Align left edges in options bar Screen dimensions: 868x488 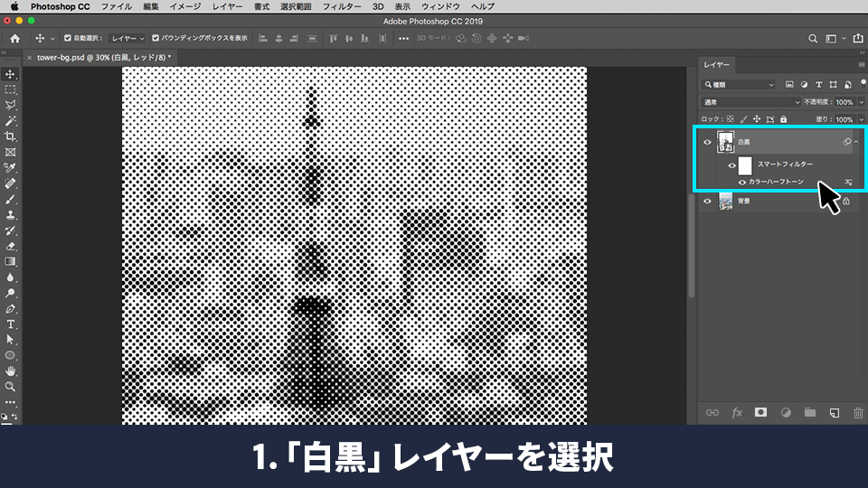(x=263, y=38)
